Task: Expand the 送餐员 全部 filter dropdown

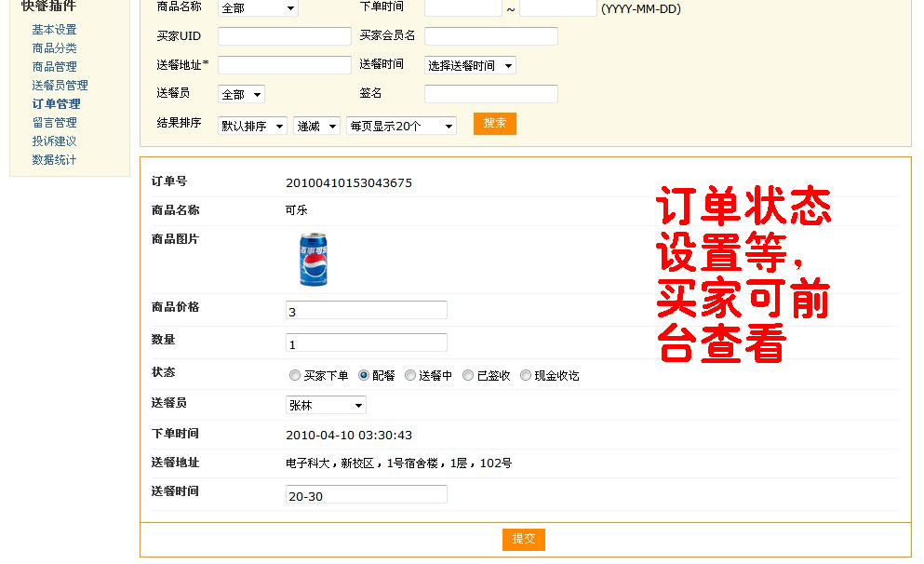Action: pyautogui.click(x=242, y=94)
